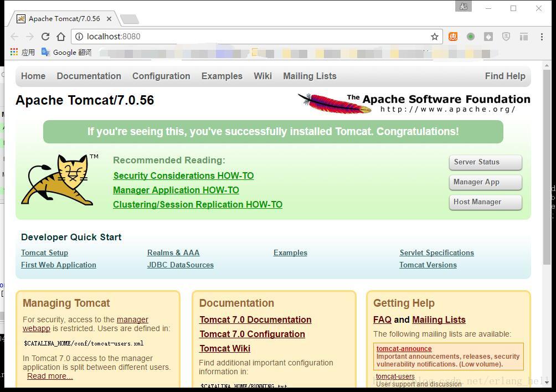Open the First Web Application link

(59, 265)
